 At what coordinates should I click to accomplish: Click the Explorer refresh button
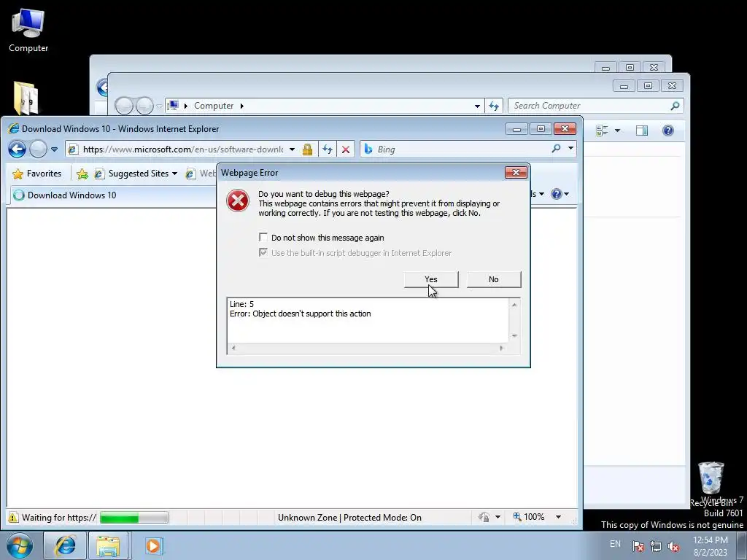(494, 106)
